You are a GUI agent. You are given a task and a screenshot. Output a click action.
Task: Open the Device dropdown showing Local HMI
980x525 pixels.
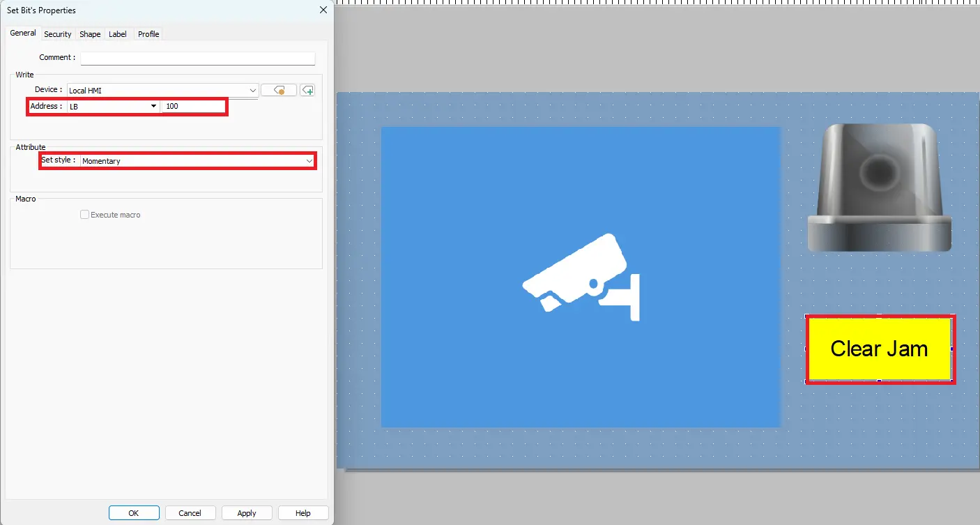(162, 91)
